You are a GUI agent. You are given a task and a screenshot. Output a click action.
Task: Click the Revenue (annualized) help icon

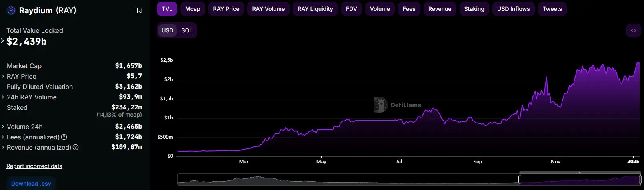click(76, 147)
